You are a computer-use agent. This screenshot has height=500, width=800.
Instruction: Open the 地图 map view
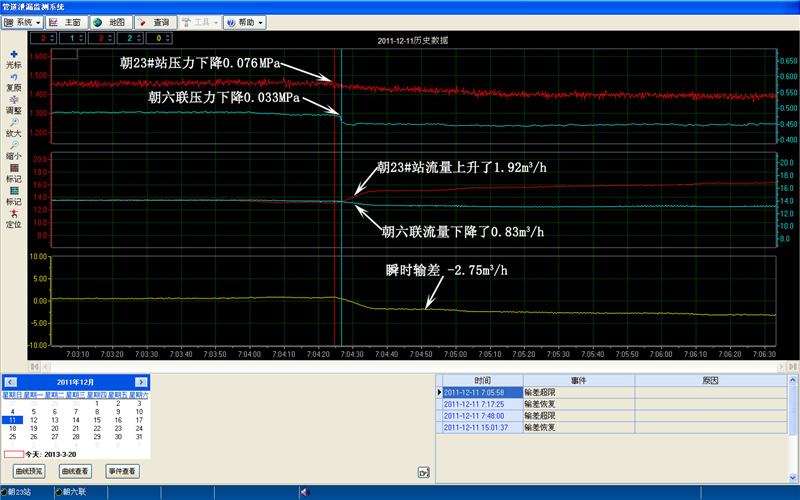tap(110, 21)
